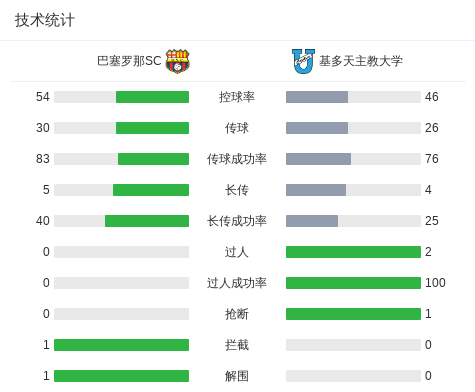Open the 巴塞罗那SC team name link
The width and height of the screenshot is (475, 392).
(129, 61)
